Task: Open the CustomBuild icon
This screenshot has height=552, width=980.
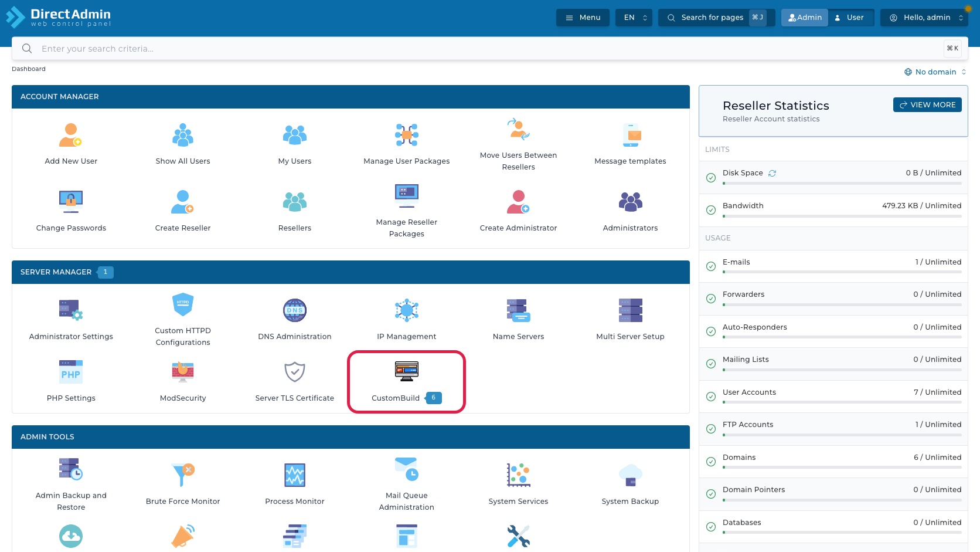Action: pyautogui.click(x=407, y=372)
